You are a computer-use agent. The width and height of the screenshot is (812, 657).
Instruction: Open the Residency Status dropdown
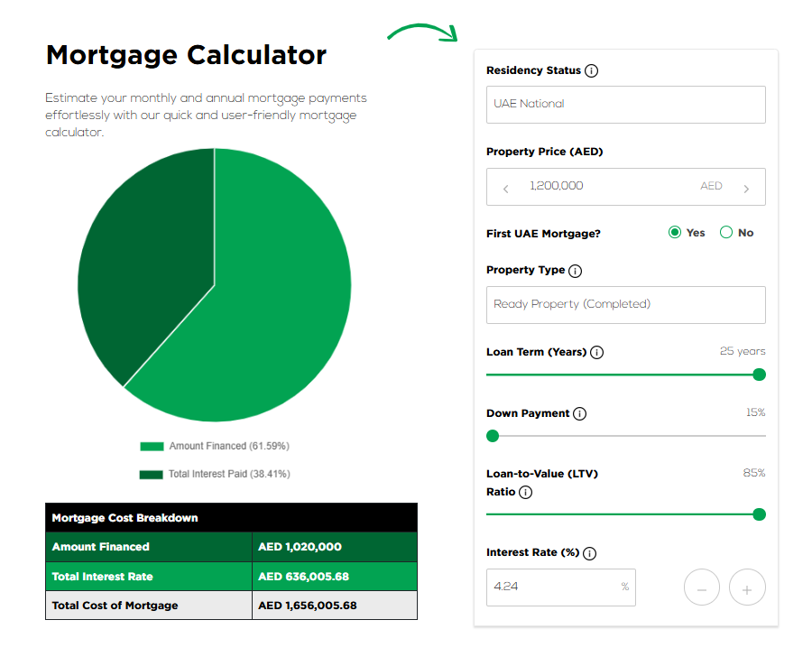(x=625, y=105)
